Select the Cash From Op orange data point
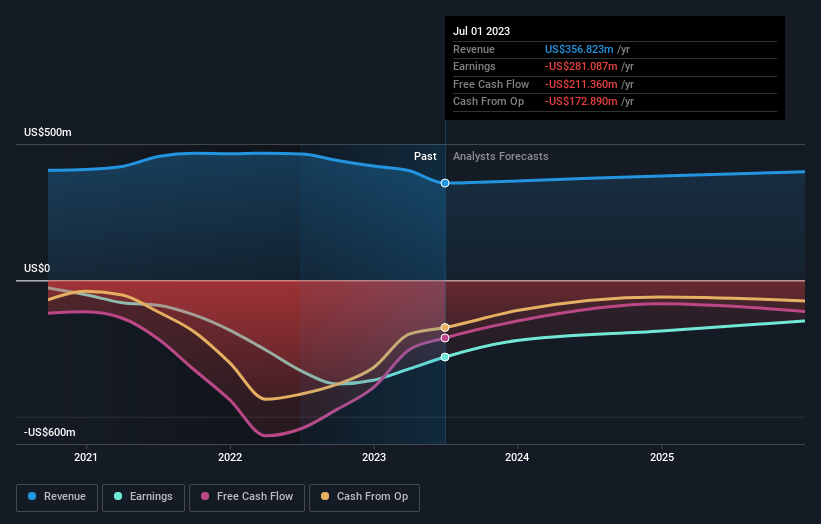This screenshot has width=821, height=524. pyautogui.click(x=445, y=328)
